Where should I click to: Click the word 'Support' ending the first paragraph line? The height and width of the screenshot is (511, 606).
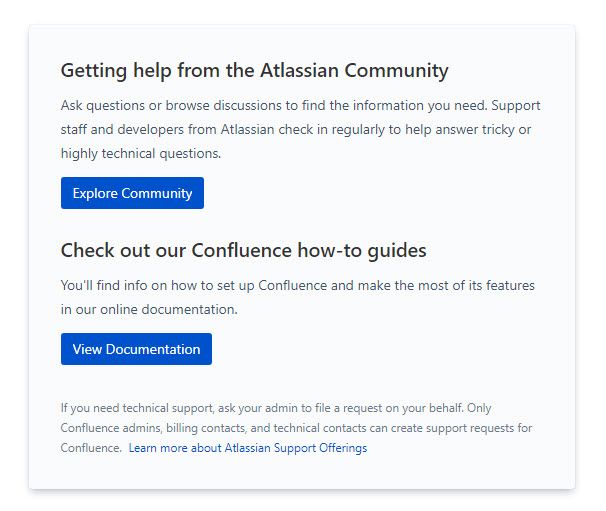point(516,106)
